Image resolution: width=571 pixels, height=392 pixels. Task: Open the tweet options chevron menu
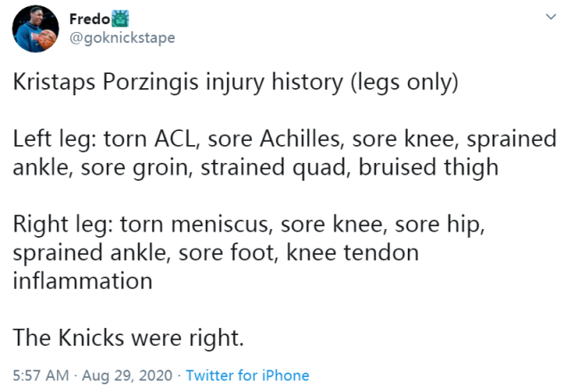point(551,16)
